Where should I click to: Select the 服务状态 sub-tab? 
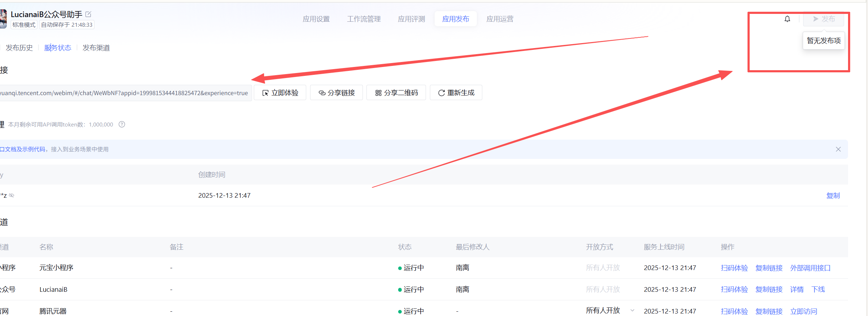[x=58, y=48]
